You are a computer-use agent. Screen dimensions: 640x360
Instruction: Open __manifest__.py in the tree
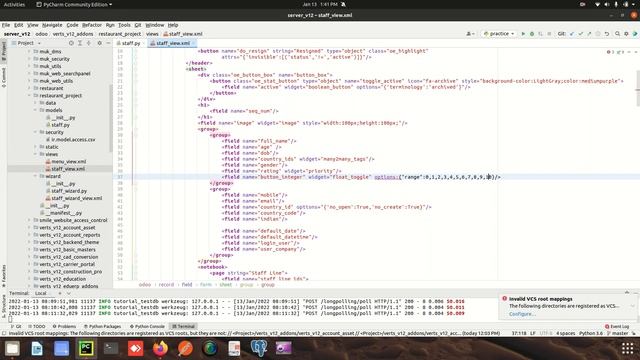point(64,213)
